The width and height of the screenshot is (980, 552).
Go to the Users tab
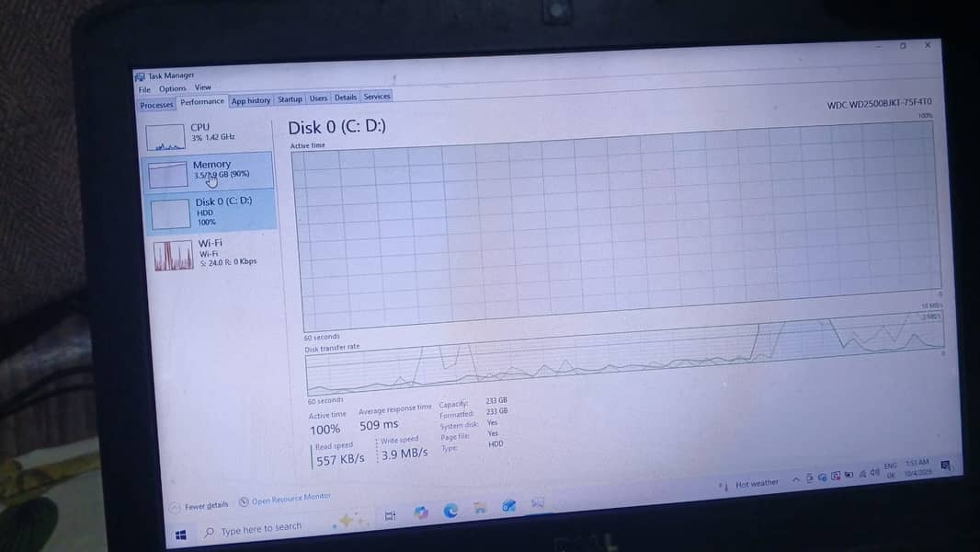318,98
